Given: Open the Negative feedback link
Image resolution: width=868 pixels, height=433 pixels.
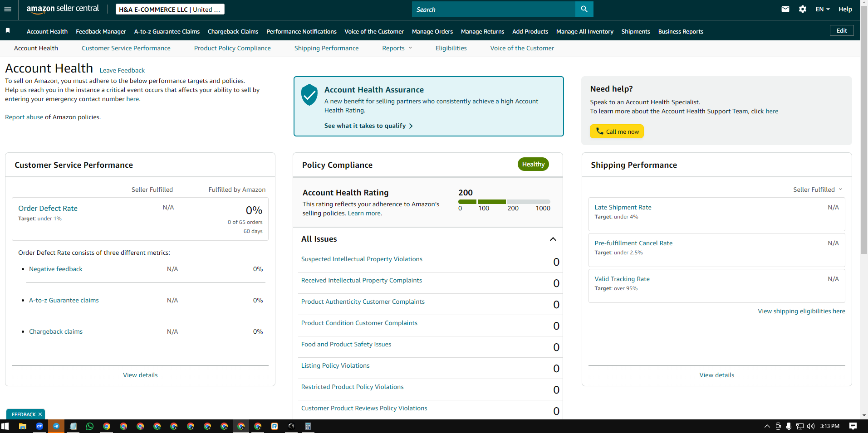Looking at the screenshot, I should [x=56, y=269].
